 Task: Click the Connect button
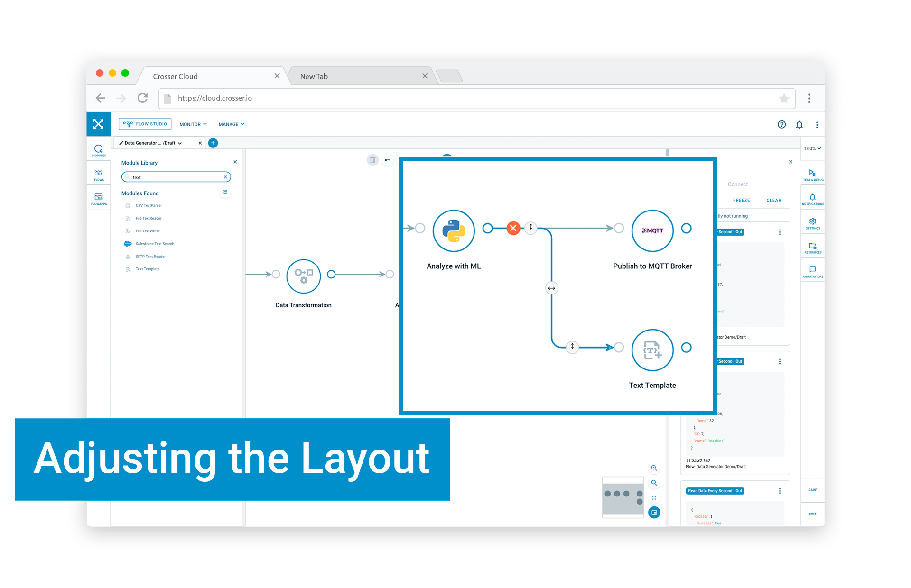[737, 184]
